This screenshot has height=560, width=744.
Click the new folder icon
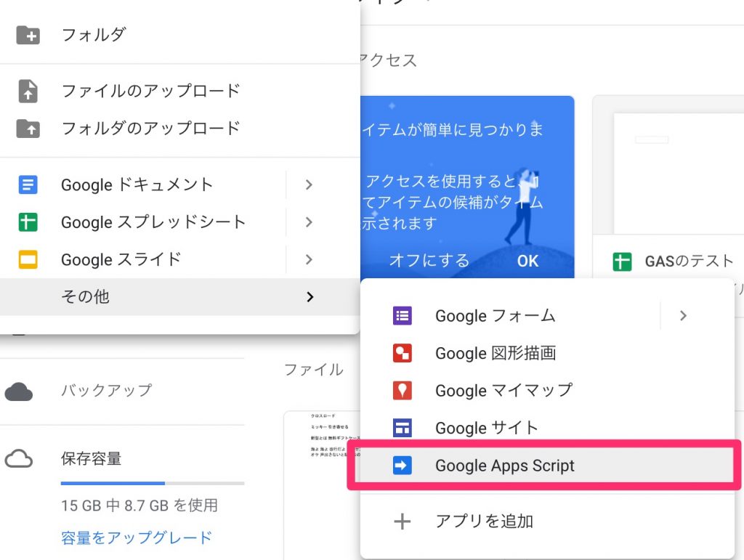tap(28, 34)
